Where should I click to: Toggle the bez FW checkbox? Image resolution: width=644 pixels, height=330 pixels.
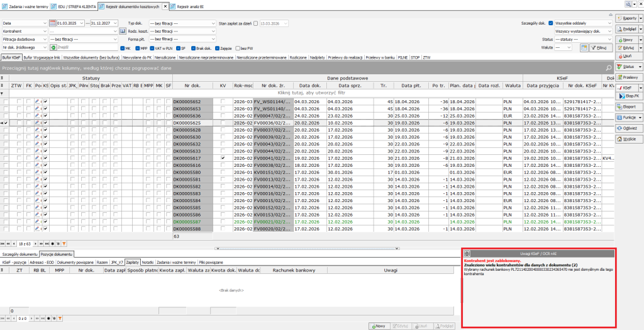click(235, 48)
